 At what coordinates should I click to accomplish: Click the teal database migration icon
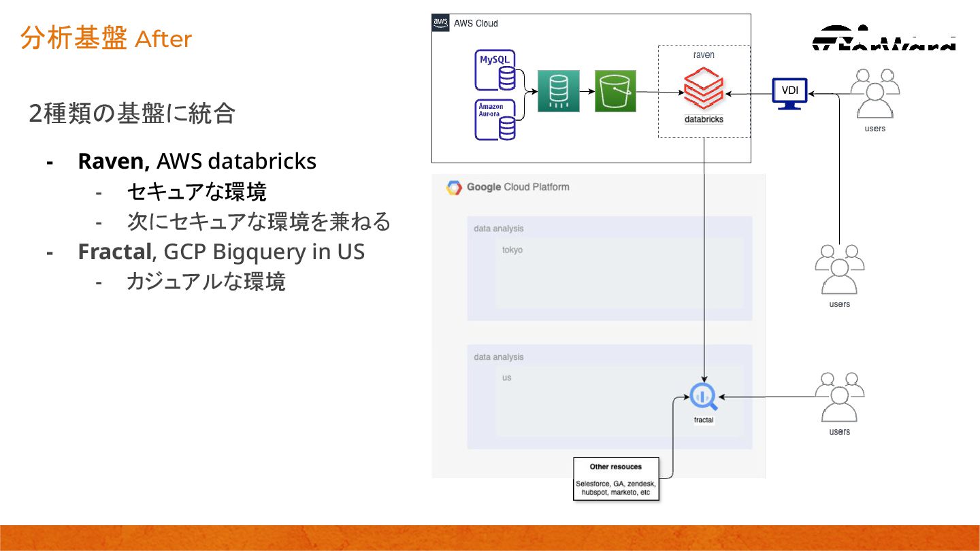tap(559, 90)
